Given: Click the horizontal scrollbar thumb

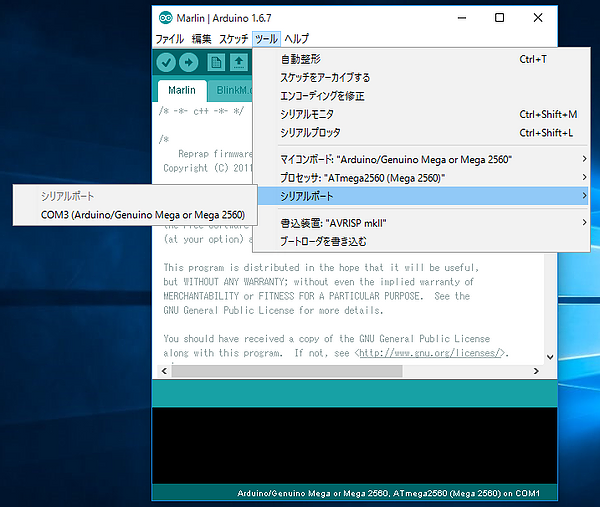Looking at the screenshot, I should tap(287, 371).
